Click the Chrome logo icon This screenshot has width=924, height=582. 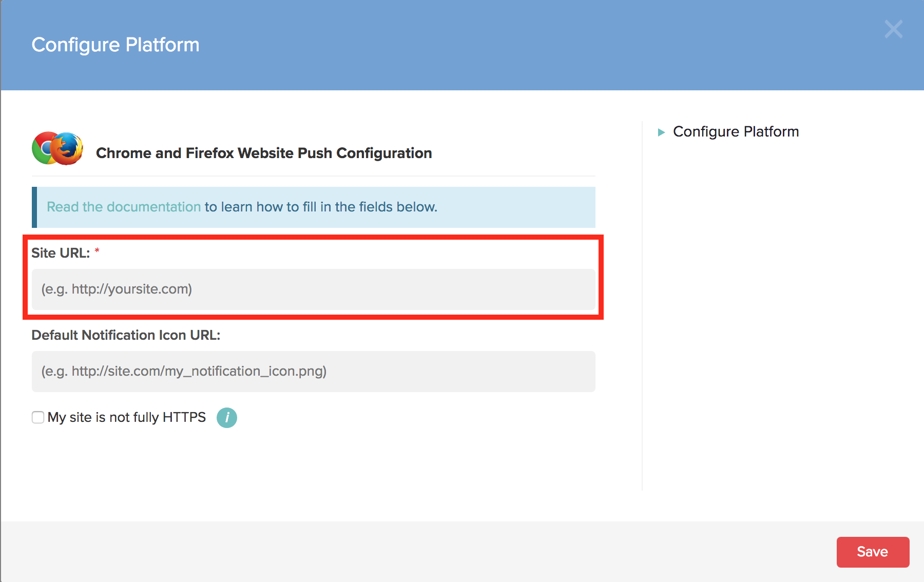point(42,148)
